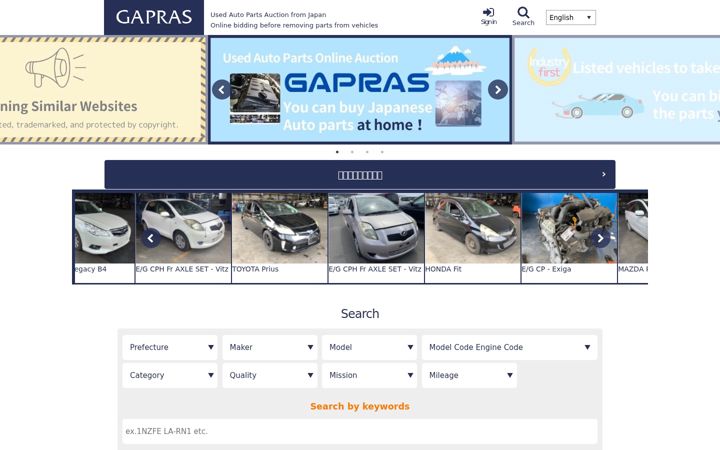This screenshot has width=720, height=450.
Task: Expand the Model dropdown
Action: tap(370, 347)
